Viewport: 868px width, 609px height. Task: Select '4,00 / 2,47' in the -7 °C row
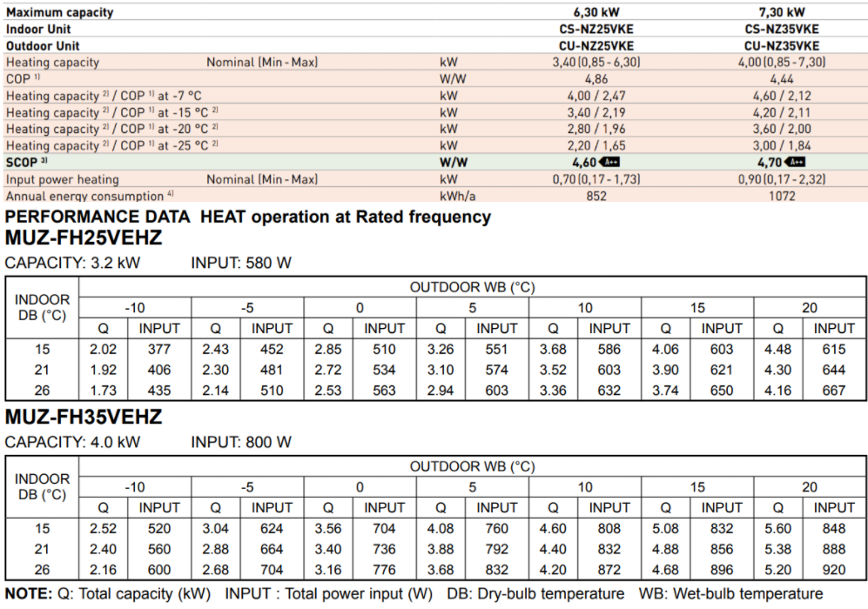click(x=596, y=96)
